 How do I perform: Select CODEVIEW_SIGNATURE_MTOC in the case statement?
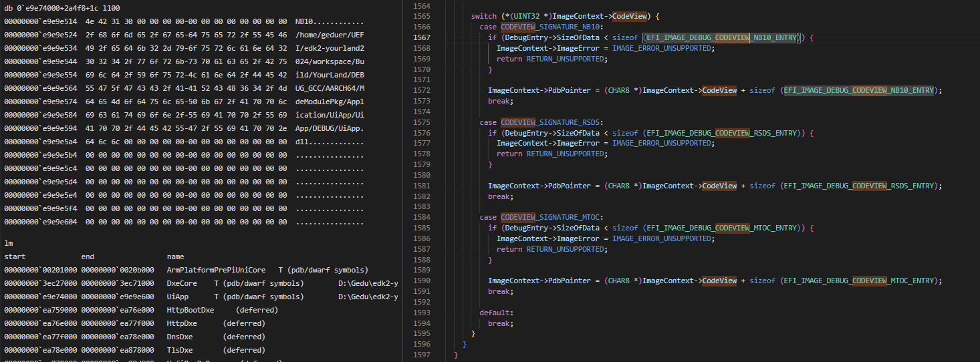tap(552, 217)
